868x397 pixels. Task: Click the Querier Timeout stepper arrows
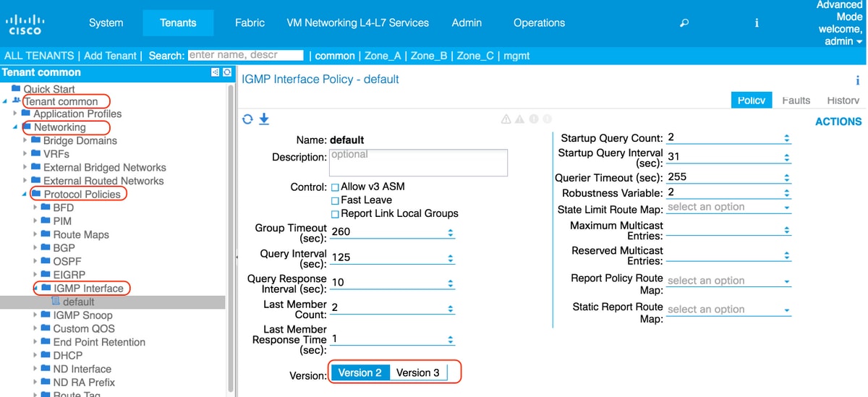pyautogui.click(x=787, y=177)
